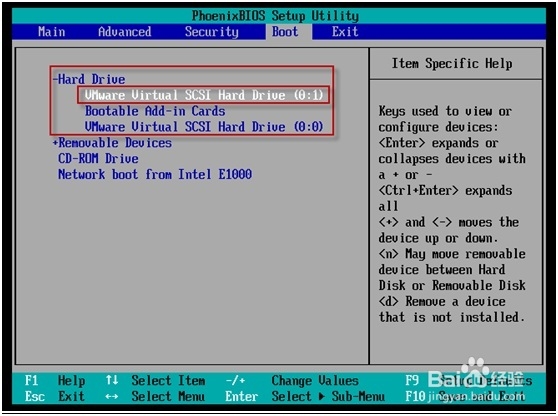This screenshot has height=416, width=558.
Task: Click the PhoenixBIOS Setup Utility title
Action: coord(275,16)
